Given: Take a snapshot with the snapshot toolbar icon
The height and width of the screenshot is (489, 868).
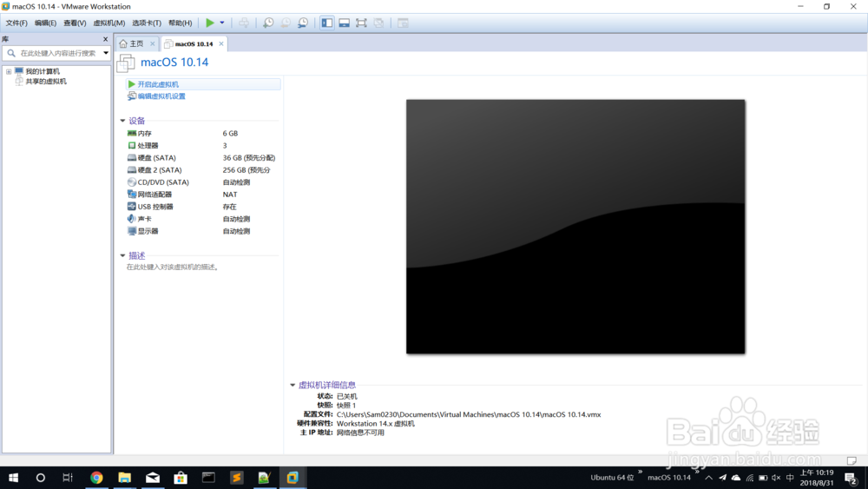Looking at the screenshot, I should [268, 23].
